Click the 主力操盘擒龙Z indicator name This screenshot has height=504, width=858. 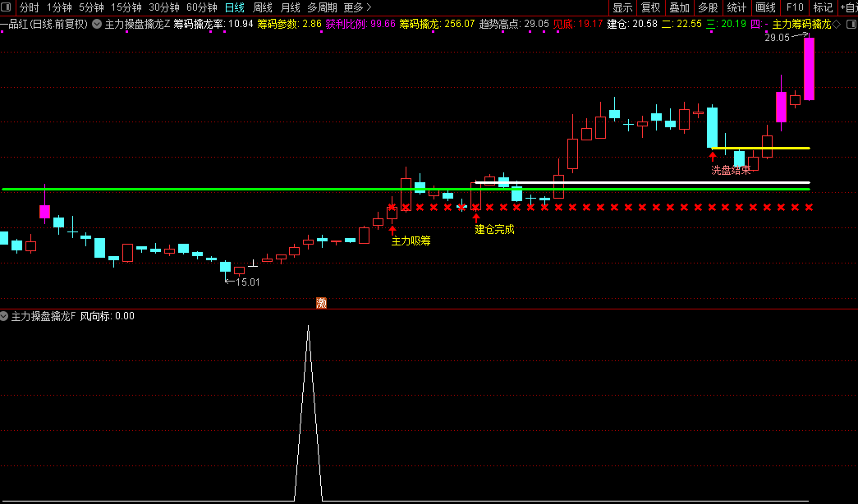click(137, 24)
